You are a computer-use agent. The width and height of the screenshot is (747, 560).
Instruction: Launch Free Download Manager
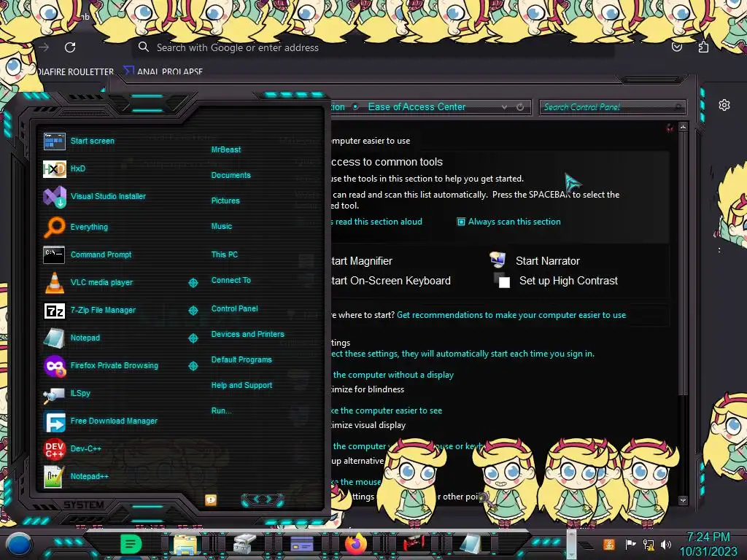100,421
